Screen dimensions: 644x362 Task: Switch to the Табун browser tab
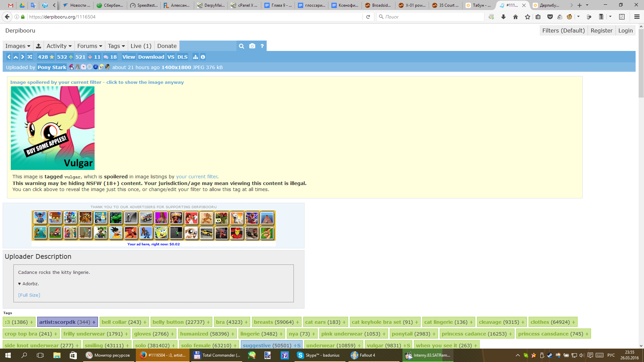tap(478, 5)
